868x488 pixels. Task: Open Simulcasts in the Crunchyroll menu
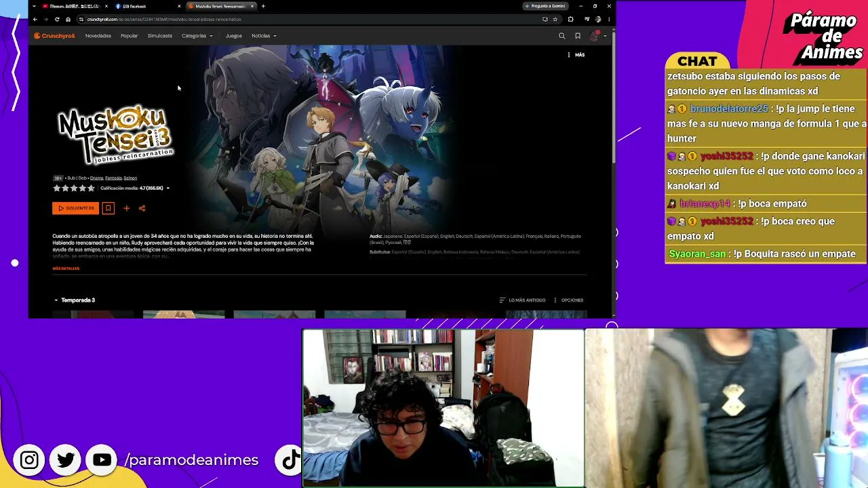pos(160,36)
